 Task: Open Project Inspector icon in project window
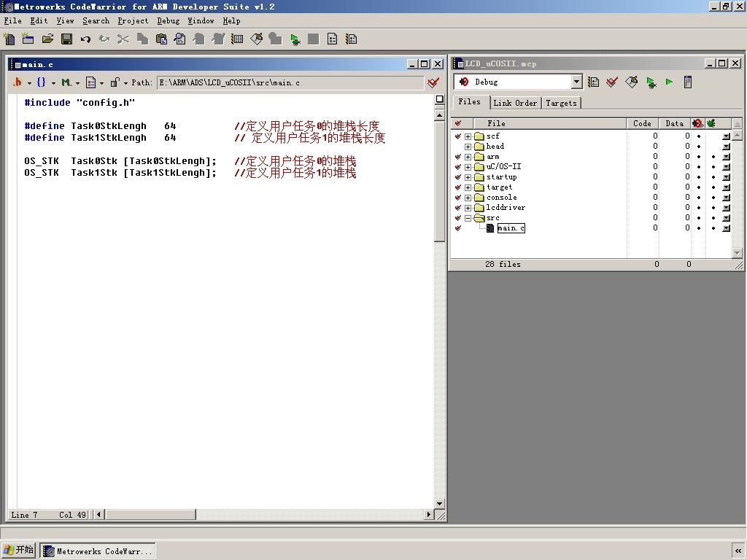pyautogui.click(x=688, y=82)
